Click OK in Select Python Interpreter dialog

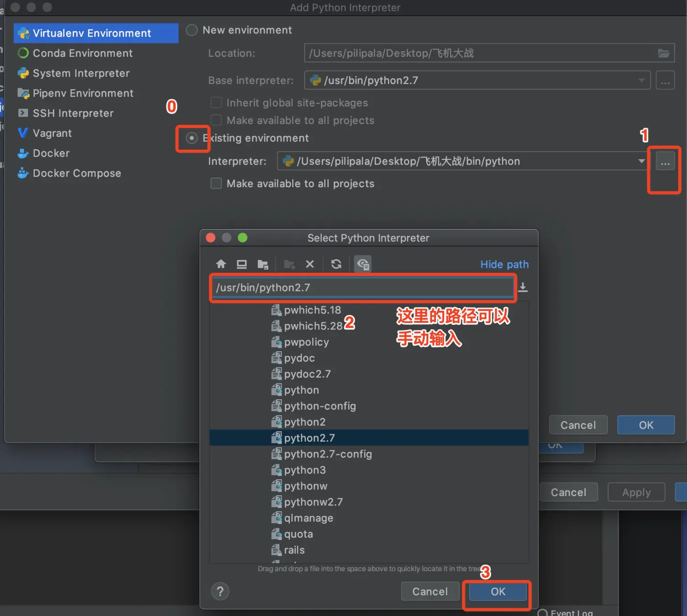click(x=498, y=591)
